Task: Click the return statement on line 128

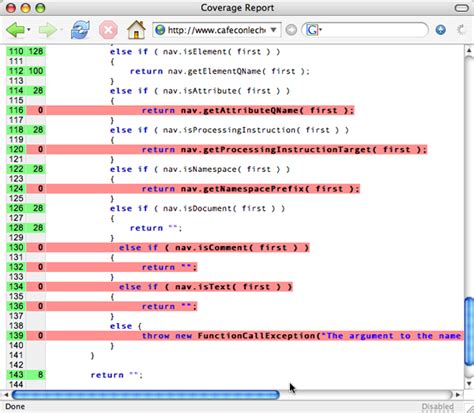Action: [x=156, y=228]
